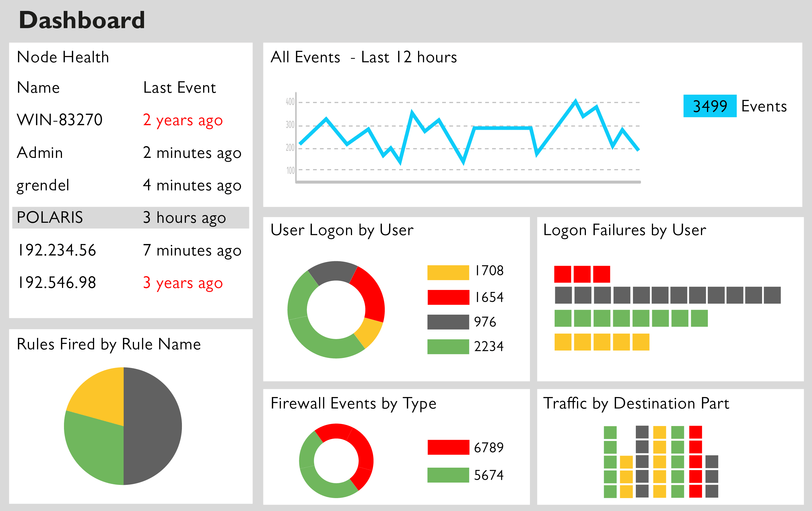Click the 976 logon count
This screenshot has height=511, width=812.
pos(485,322)
